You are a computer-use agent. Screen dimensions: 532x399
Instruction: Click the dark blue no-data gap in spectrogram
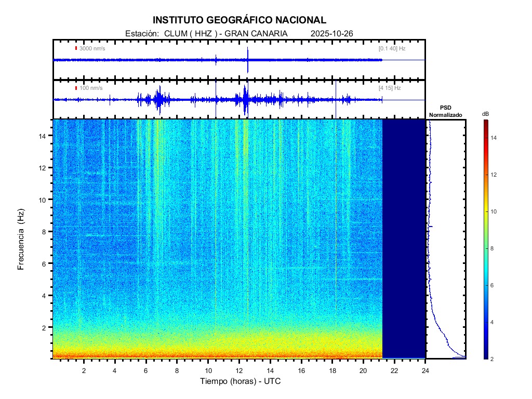click(404, 239)
